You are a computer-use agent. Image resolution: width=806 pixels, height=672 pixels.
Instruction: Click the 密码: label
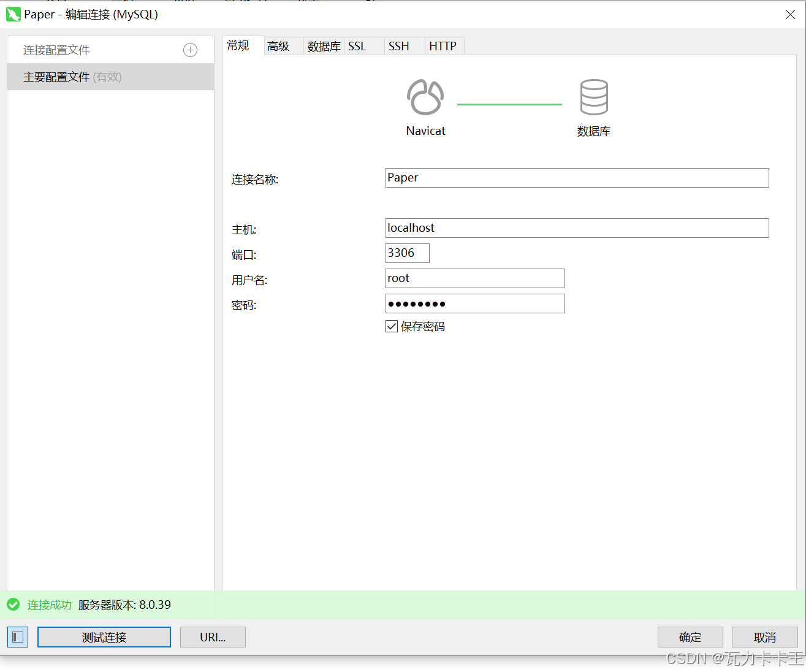(244, 305)
